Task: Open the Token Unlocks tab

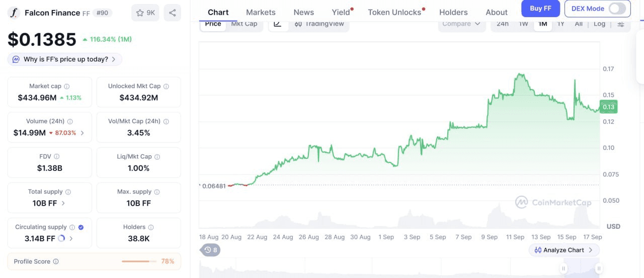Action: coord(394,12)
